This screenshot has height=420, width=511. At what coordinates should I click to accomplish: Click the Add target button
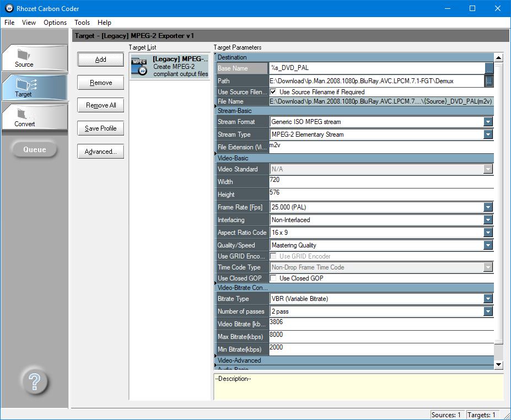101,60
